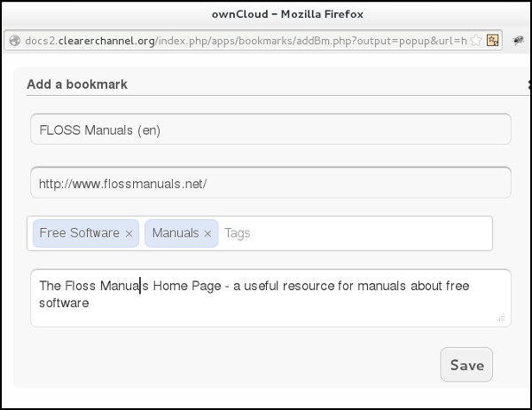Click the Add a bookmark heading

[x=77, y=84]
